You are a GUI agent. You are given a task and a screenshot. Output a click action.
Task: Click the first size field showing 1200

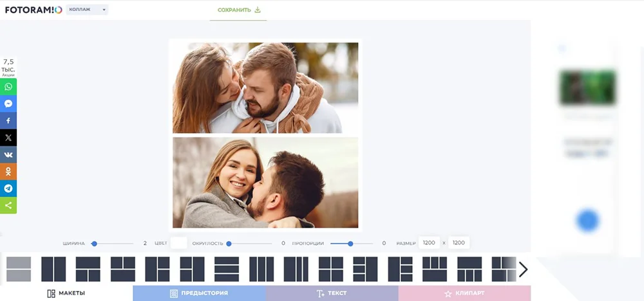(429, 242)
